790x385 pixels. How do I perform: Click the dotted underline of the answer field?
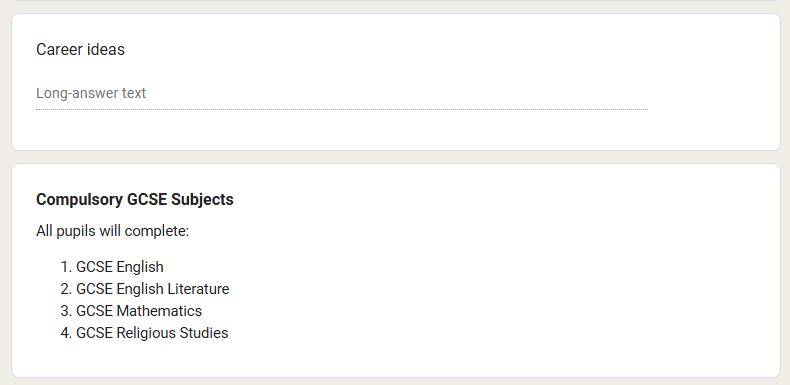[x=342, y=109]
